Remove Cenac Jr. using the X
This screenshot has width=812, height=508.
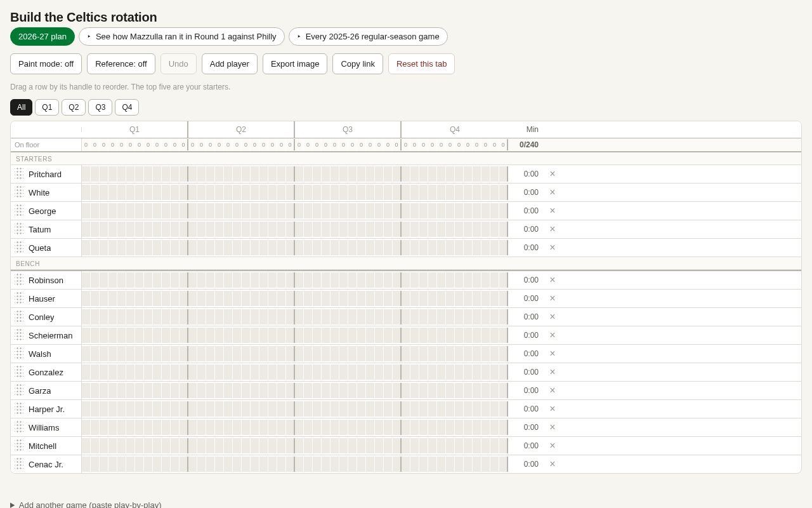tap(553, 464)
